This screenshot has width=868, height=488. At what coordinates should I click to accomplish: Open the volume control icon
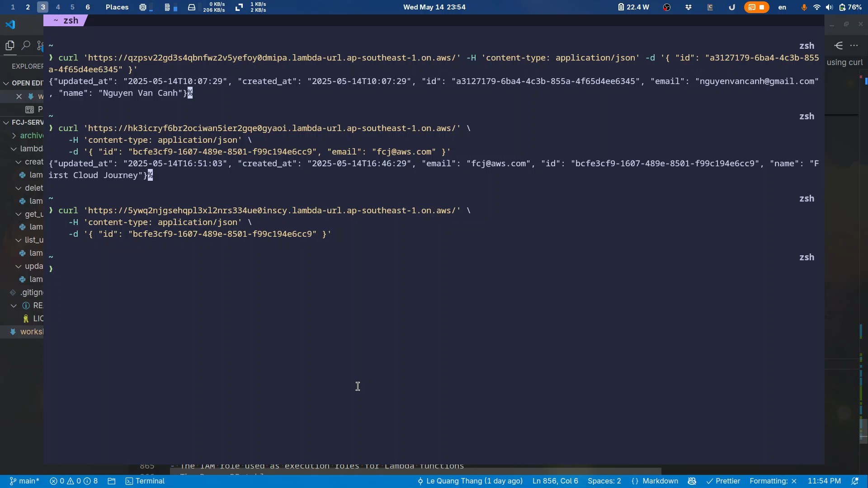pos(829,7)
